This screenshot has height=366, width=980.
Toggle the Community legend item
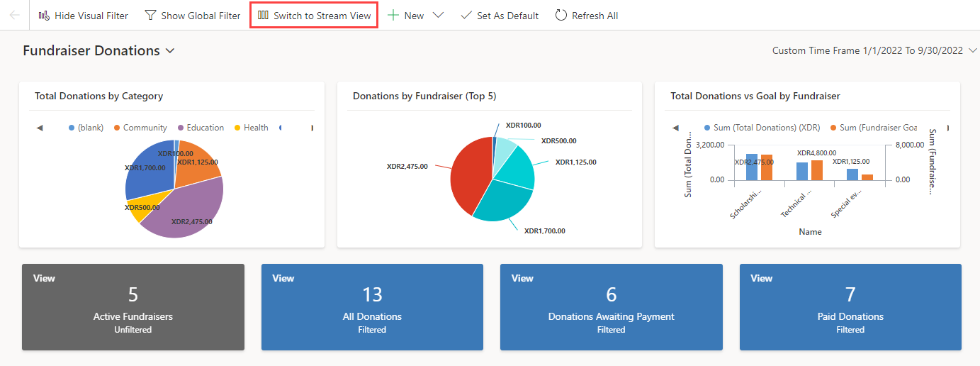click(140, 128)
